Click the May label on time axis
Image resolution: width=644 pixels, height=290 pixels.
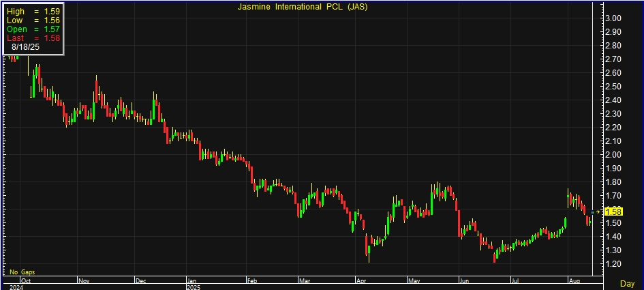pyautogui.click(x=414, y=281)
